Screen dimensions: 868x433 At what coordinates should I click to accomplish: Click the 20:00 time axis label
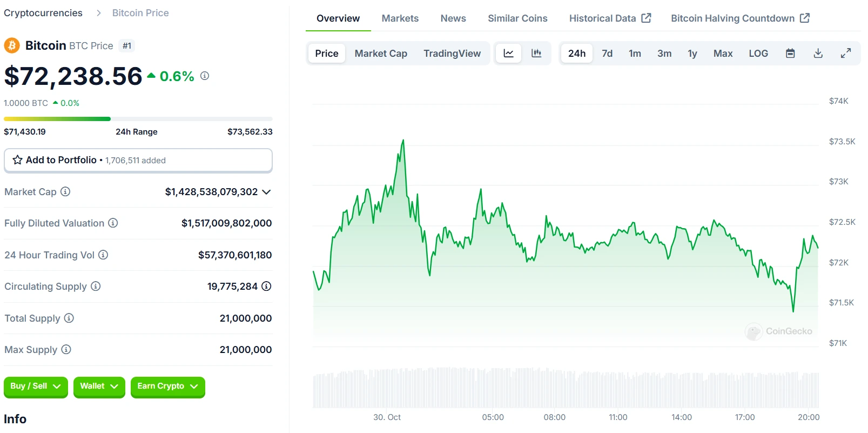(809, 417)
